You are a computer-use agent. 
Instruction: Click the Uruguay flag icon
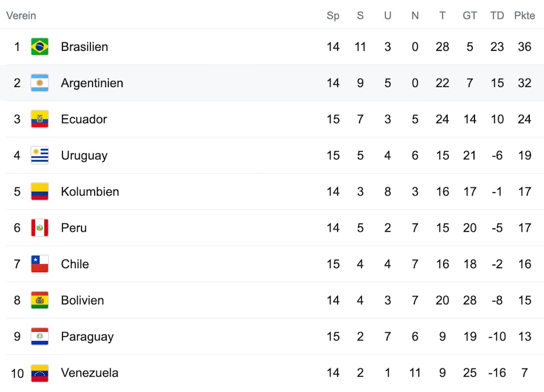(39, 155)
